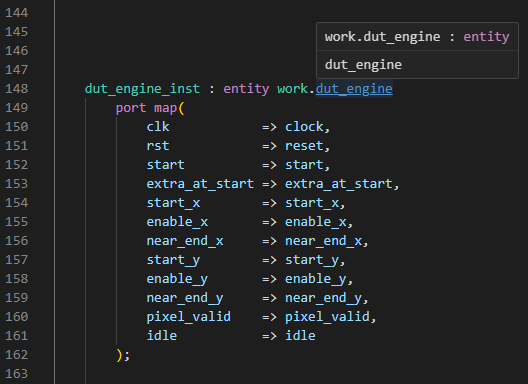Click the tooltip text 'work.dut_engine'
528x384 pixels.
382,37
